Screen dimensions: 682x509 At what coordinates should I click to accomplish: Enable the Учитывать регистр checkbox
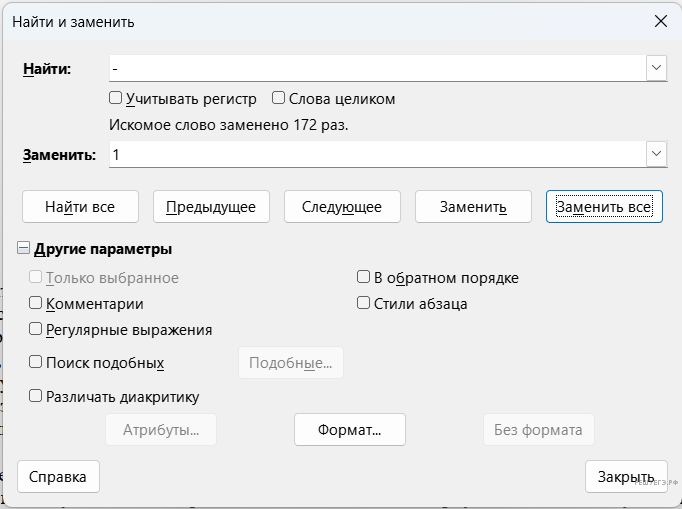tap(116, 99)
